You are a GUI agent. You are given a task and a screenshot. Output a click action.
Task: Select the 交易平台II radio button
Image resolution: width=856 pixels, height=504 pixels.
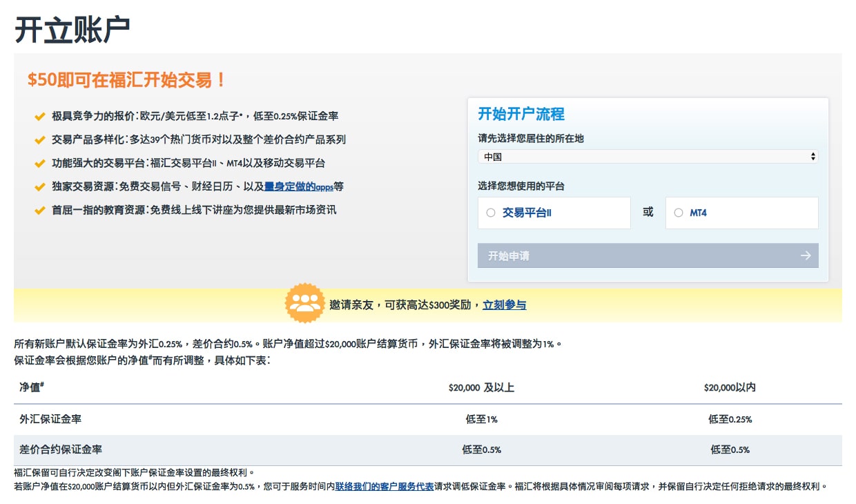[x=491, y=213]
